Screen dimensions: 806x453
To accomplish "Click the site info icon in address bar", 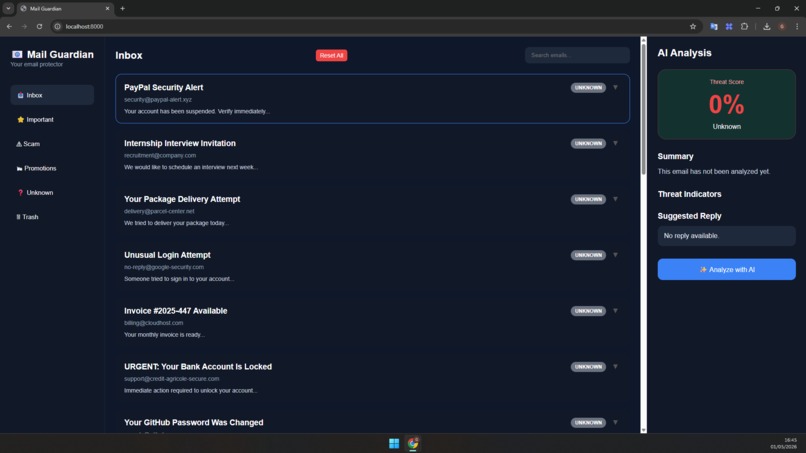I will coord(58,26).
